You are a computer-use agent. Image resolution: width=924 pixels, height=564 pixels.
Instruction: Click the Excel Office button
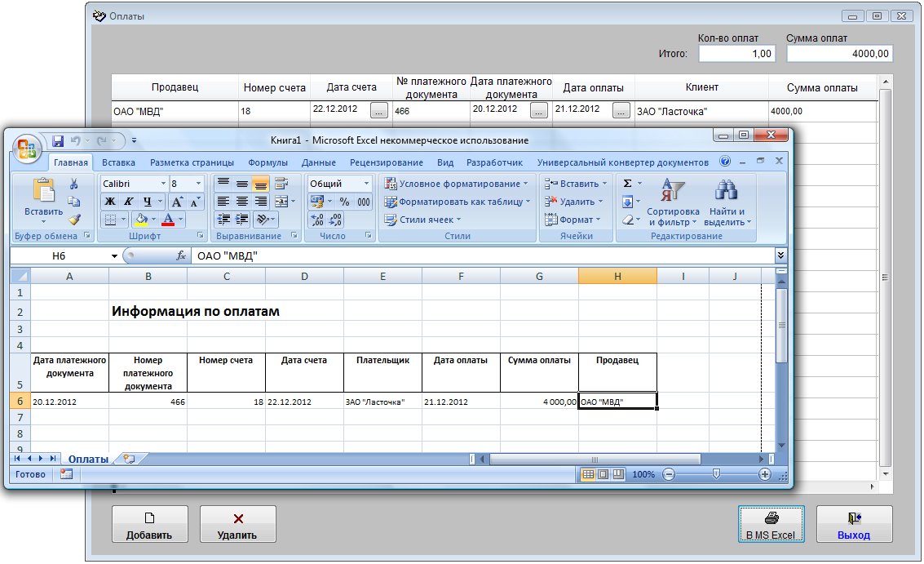click(28, 149)
